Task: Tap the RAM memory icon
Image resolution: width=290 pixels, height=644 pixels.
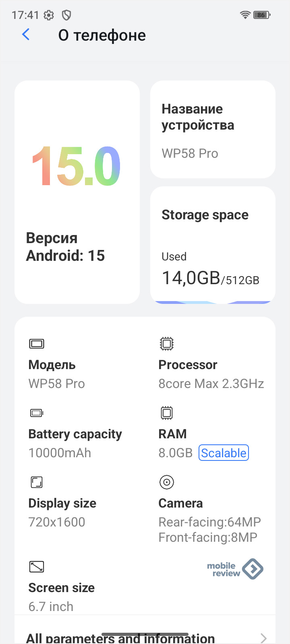Action: pyautogui.click(x=166, y=413)
